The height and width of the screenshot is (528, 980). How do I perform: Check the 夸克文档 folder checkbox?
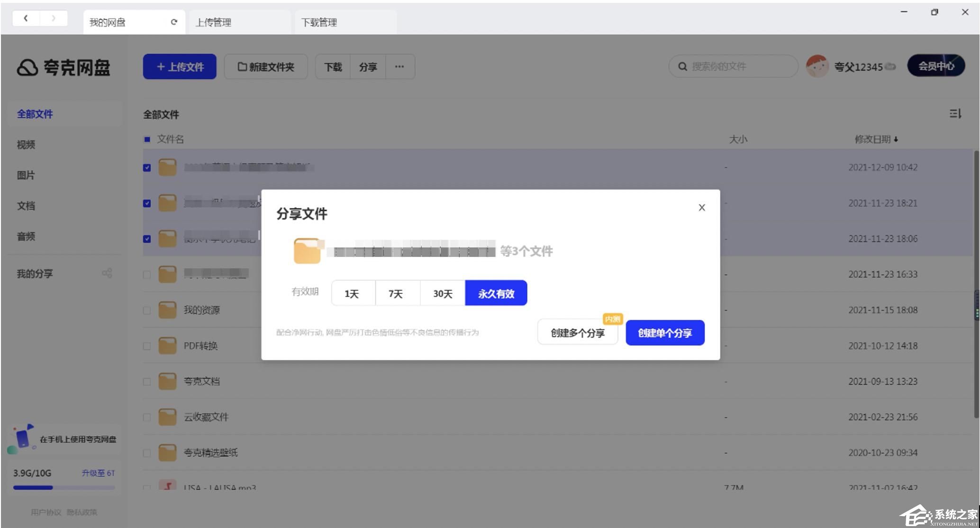(x=147, y=382)
